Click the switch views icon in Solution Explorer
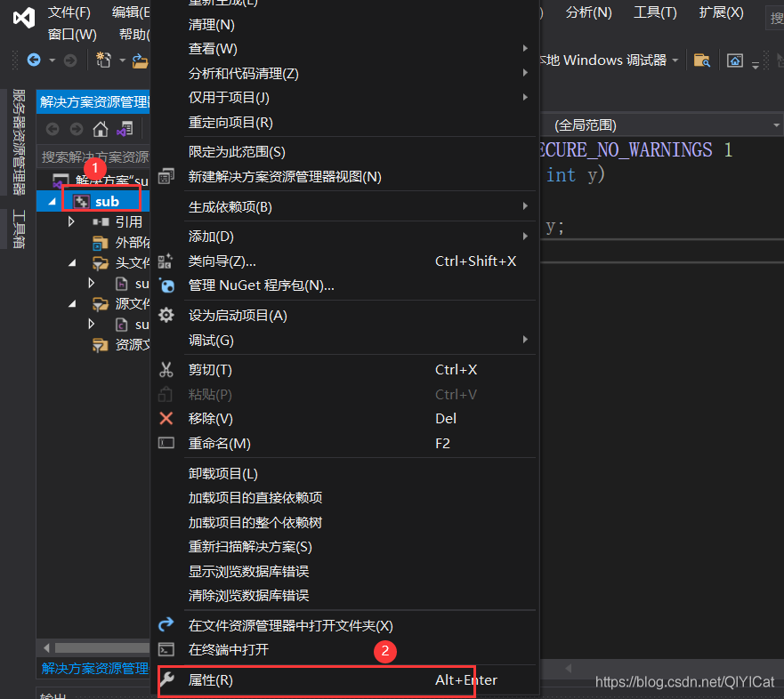 coord(125,130)
